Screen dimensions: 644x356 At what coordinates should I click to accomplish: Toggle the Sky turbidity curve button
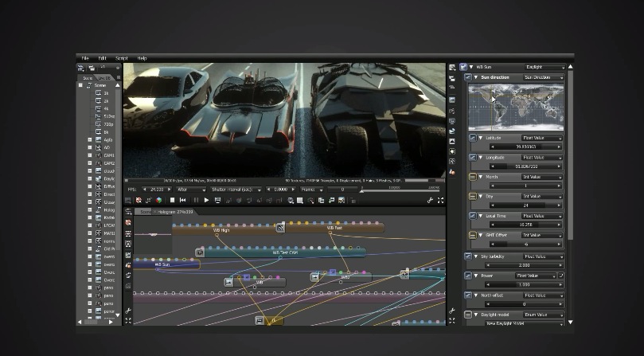(x=468, y=256)
